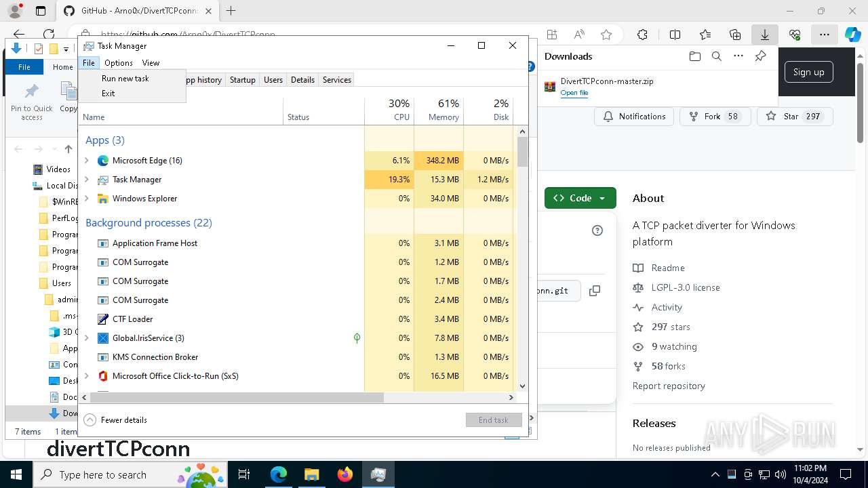Open Edge Favorites list icon

click(x=705, y=35)
